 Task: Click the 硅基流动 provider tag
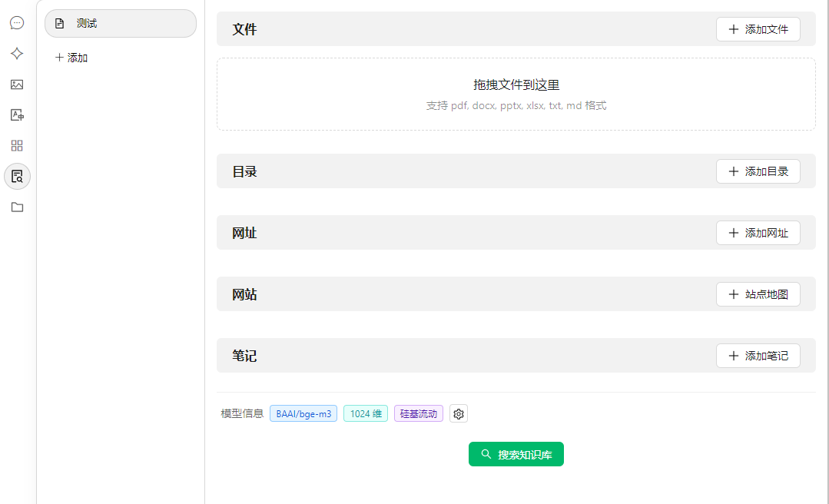[x=418, y=413]
